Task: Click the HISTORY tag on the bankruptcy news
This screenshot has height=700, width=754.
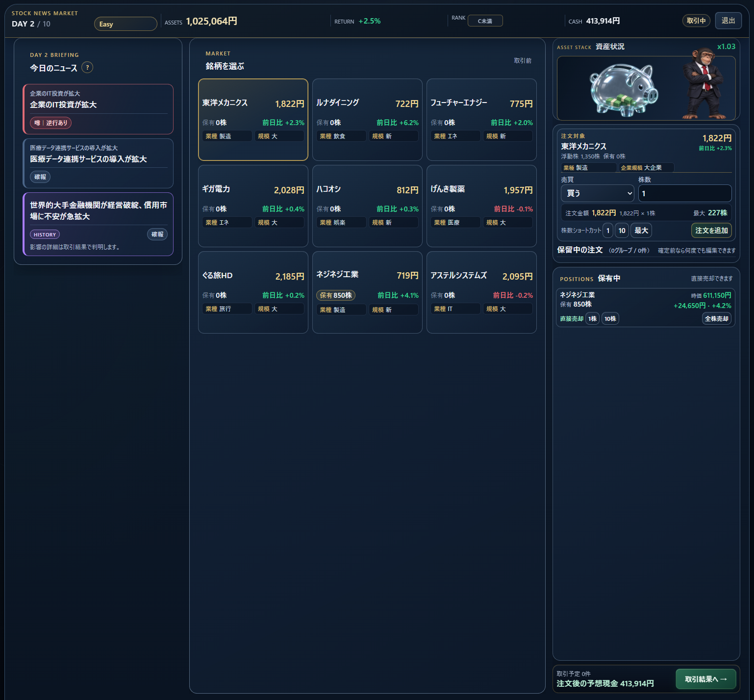Action: (45, 234)
